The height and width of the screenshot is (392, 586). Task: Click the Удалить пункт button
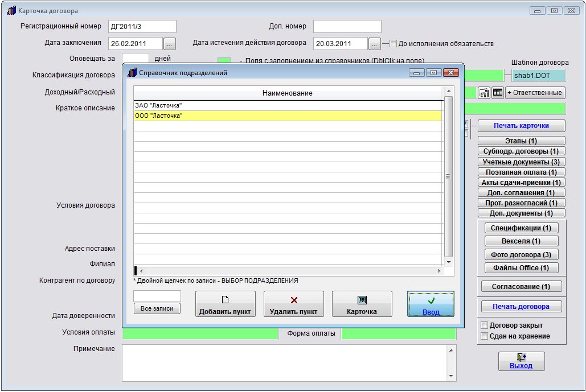pyautogui.click(x=294, y=304)
